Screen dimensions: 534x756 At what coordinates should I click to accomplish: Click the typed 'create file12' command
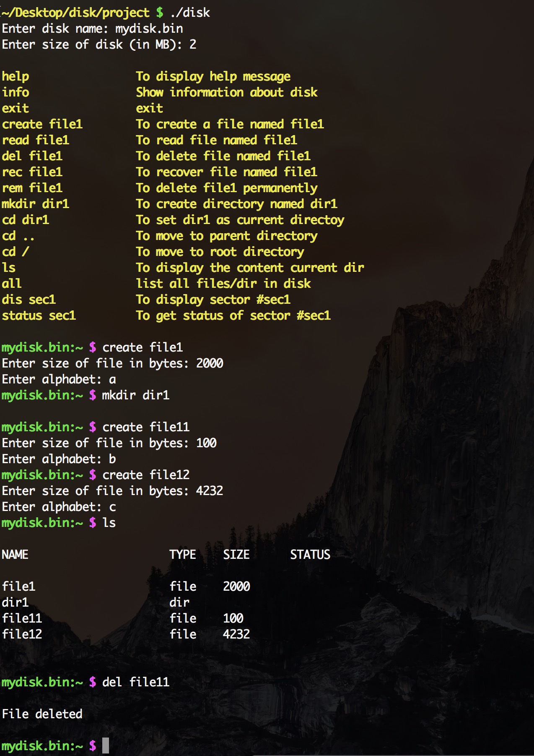[146, 475]
